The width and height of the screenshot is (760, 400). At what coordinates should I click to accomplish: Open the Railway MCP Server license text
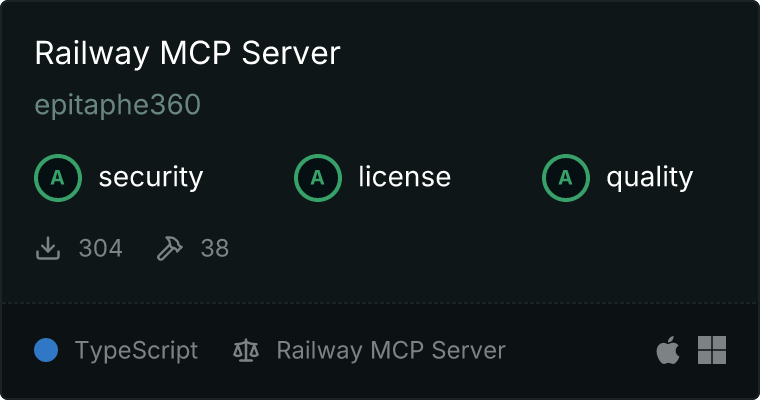pos(391,351)
